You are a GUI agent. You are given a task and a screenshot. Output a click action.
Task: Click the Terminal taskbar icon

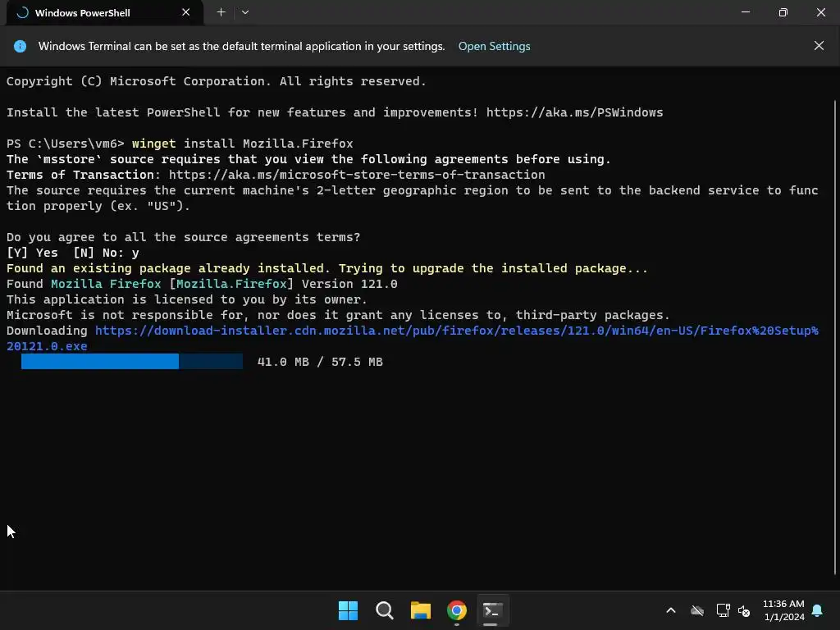tap(492, 610)
